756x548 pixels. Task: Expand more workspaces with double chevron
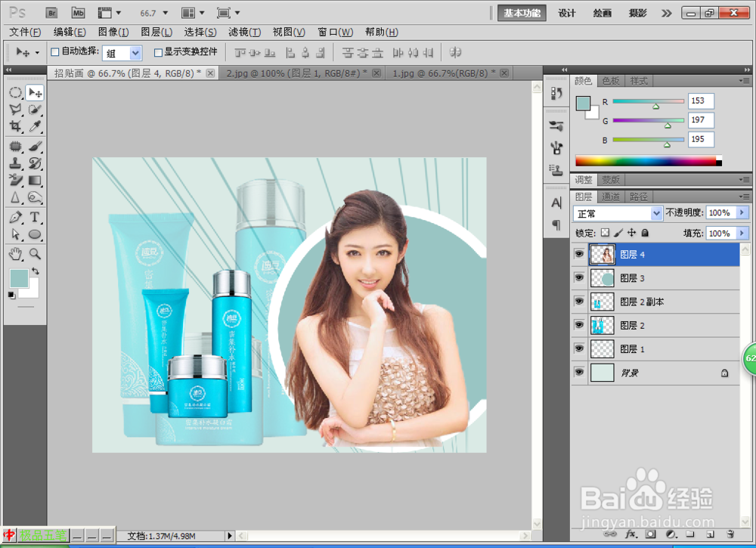(x=666, y=13)
